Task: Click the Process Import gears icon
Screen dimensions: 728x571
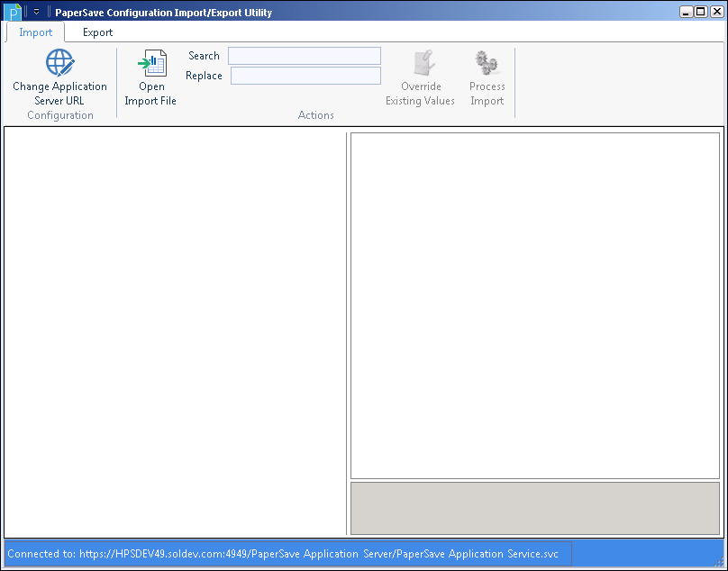Action: point(487,63)
